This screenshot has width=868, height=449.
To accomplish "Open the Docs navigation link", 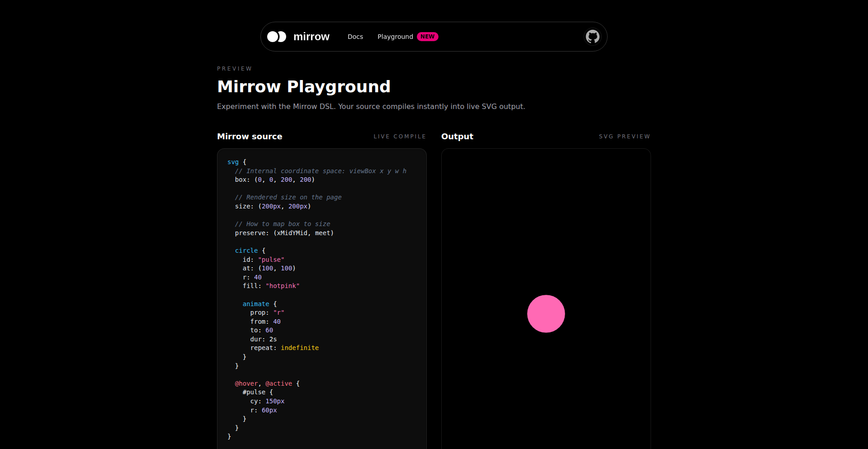I will tap(355, 37).
